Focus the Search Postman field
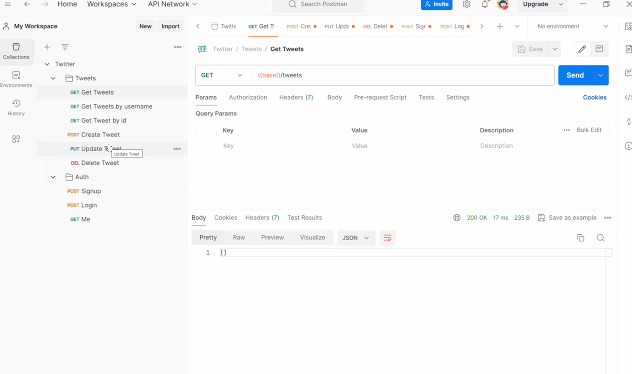The width and height of the screenshot is (632, 374). (x=318, y=4)
